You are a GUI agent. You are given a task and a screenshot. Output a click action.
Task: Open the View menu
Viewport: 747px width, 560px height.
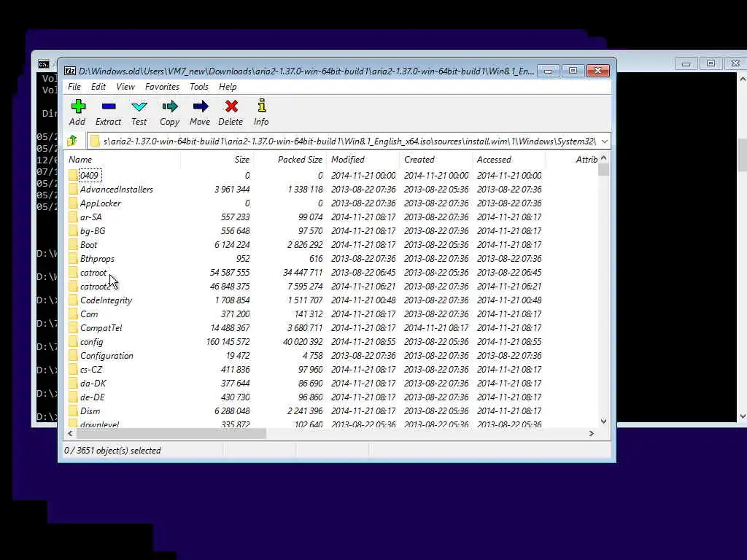click(125, 87)
